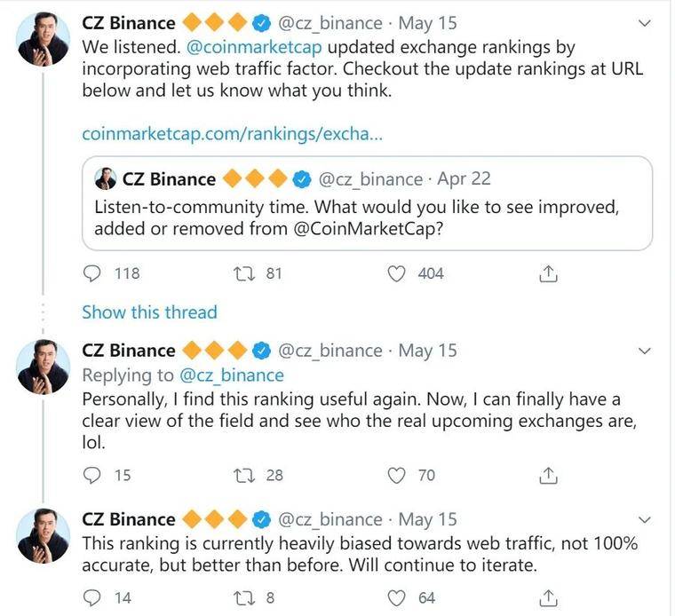
Task: Like the tweet with 70 likes
Action: (397, 475)
